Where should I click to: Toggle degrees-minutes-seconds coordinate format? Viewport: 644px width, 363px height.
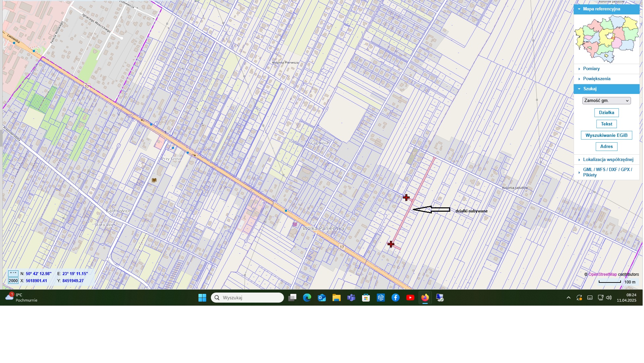13,274
